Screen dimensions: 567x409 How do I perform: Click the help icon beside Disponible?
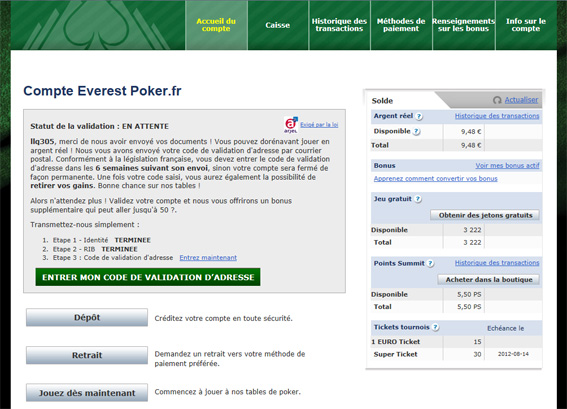416,132
